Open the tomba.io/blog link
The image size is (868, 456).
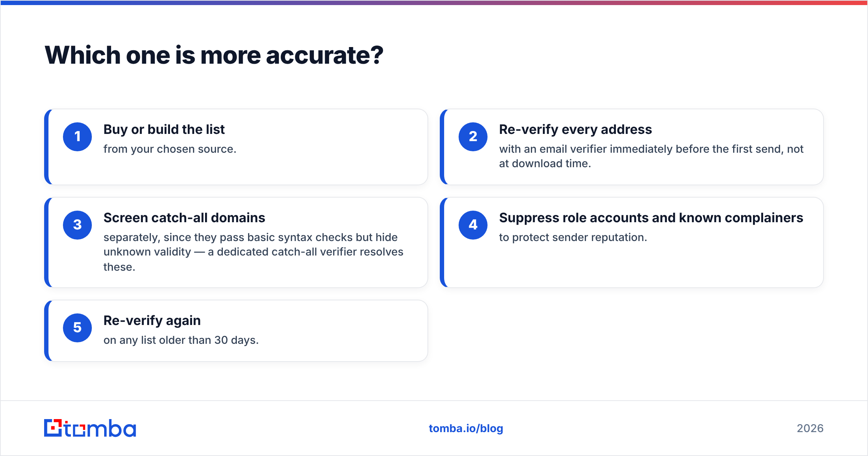(x=466, y=428)
